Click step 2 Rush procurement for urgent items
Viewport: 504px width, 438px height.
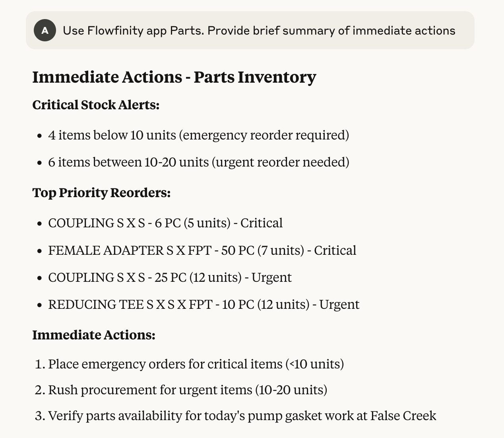coord(188,390)
